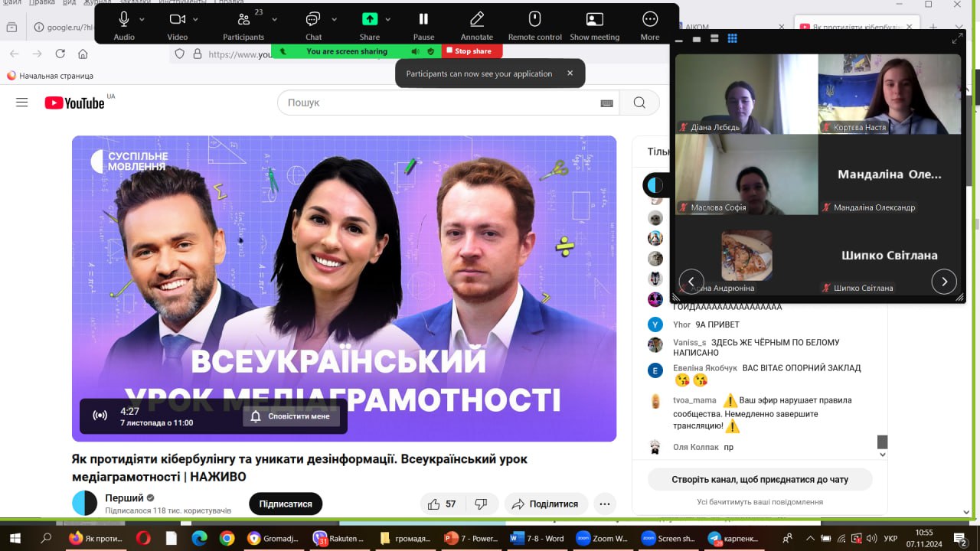Viewport: 980px width, 551px height.
Task: Click the dislike thumbs-down icon
Action: point(481,504)
